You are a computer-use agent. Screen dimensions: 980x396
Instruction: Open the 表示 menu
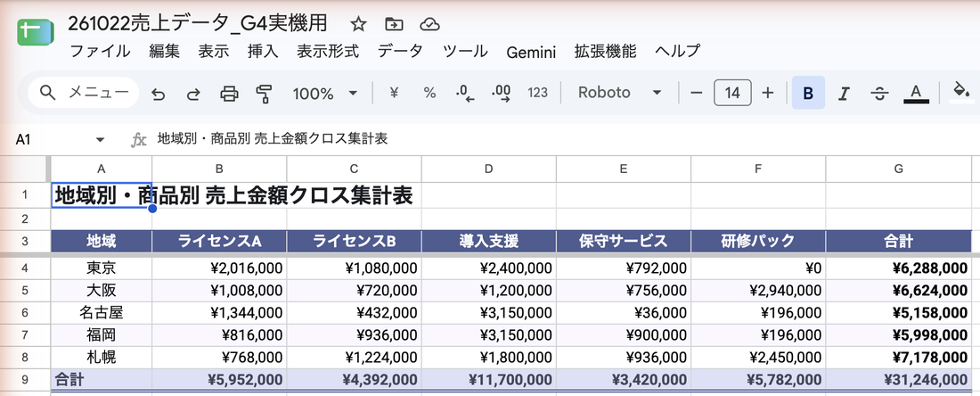click(214, 52)
